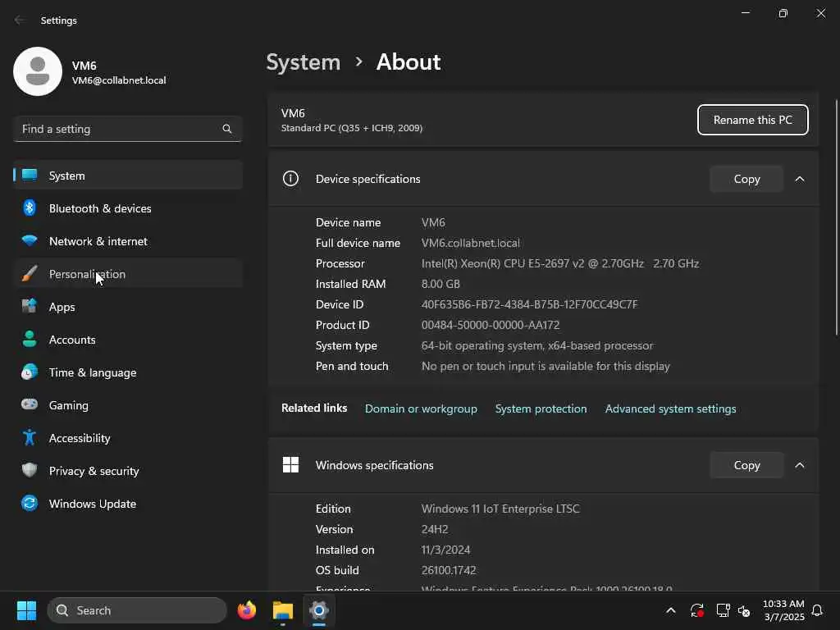Click the Settings page vertical scrollbar
Image resolution: width=840 pixels, height=630 pixels.
click(837, 217)
